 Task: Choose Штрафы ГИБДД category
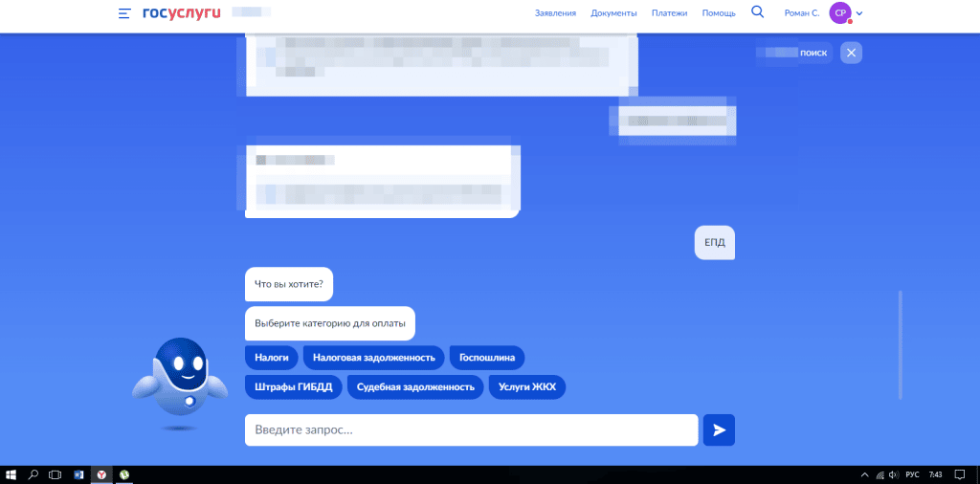click(293, 386)
